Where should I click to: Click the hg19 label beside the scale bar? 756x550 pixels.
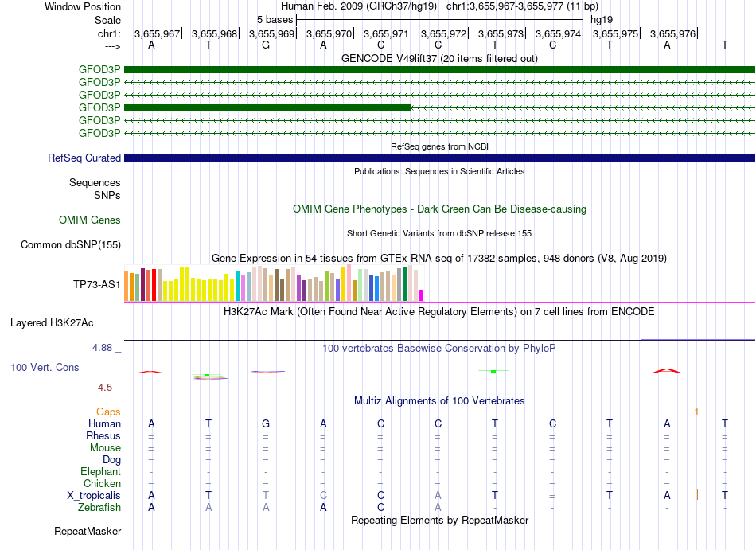602,20
